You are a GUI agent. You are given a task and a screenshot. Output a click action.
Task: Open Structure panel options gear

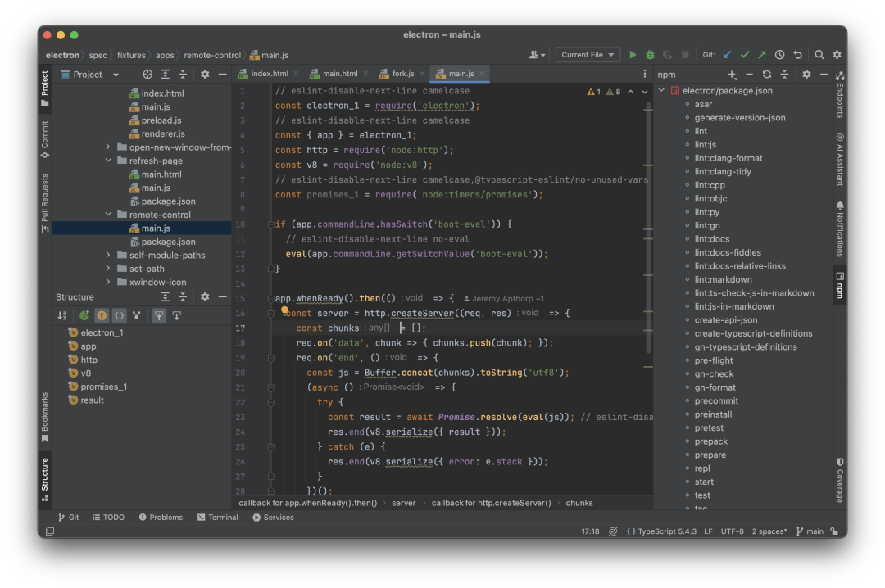[205, 296]
